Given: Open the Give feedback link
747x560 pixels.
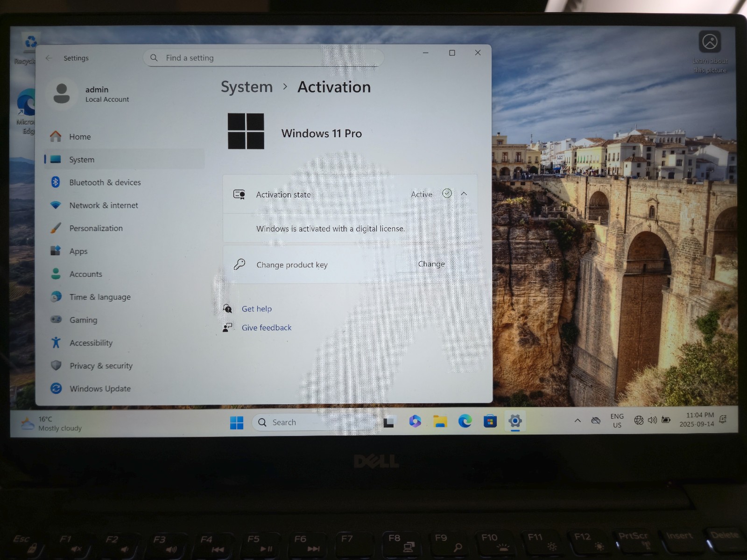Looking at the screenshot, I should (267, 328).
